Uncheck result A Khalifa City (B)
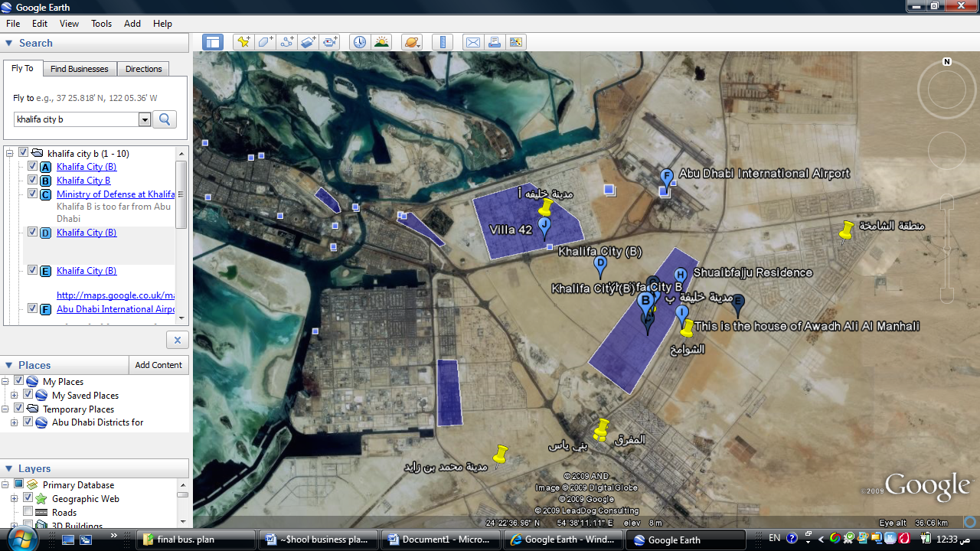This screenshot has width=980, height=551. pyautogui.click(x=33, y=166)
